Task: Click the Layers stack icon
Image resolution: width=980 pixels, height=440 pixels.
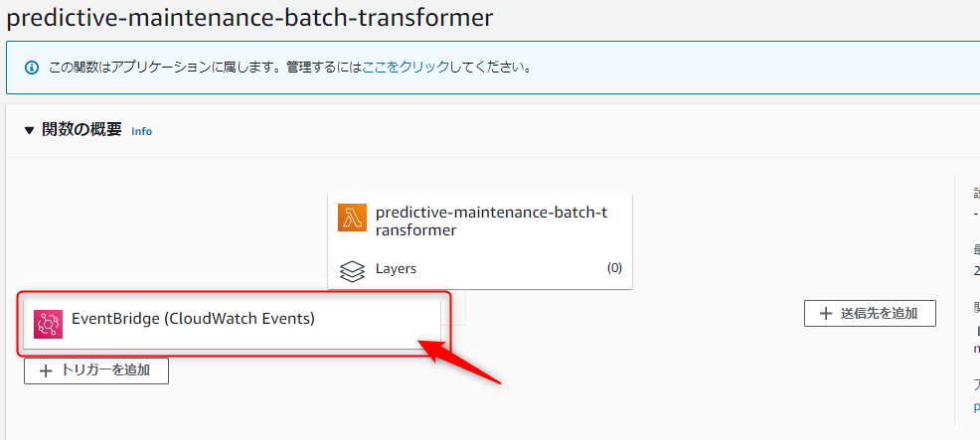Action: point(353,269)
